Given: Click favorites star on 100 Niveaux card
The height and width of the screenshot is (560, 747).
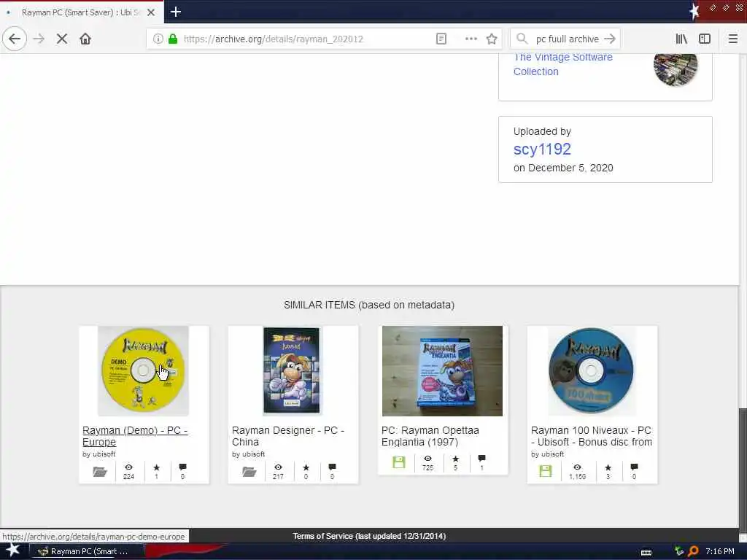Looking at the screenshot, I should point(608,467).
